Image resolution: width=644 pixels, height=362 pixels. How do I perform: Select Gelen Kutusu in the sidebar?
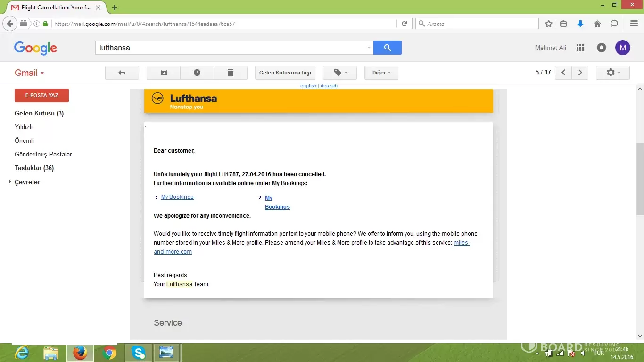click(39, 113)
